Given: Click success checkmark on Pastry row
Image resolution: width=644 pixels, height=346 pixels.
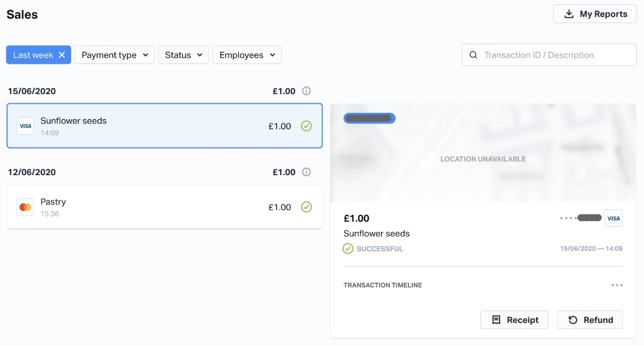Looking at the screenshot, I should coord(306,207).
